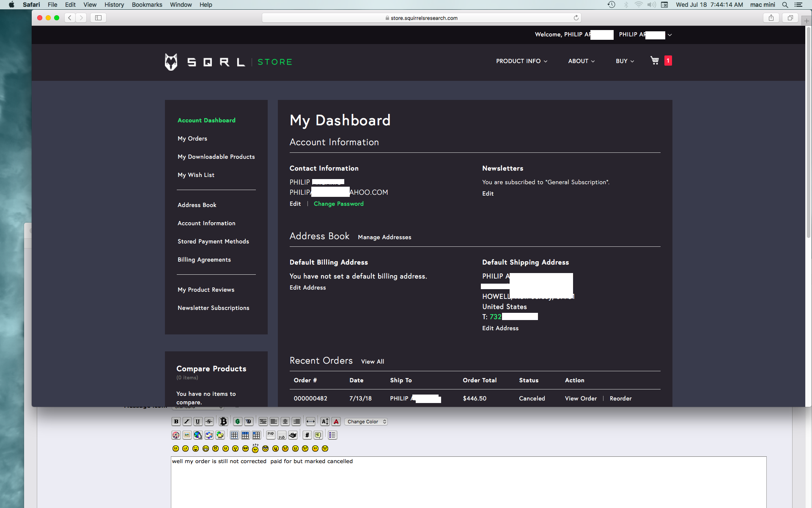Apply strikethrough formatting in forum editor
The image size is (812, 508).
pos(209,422)
